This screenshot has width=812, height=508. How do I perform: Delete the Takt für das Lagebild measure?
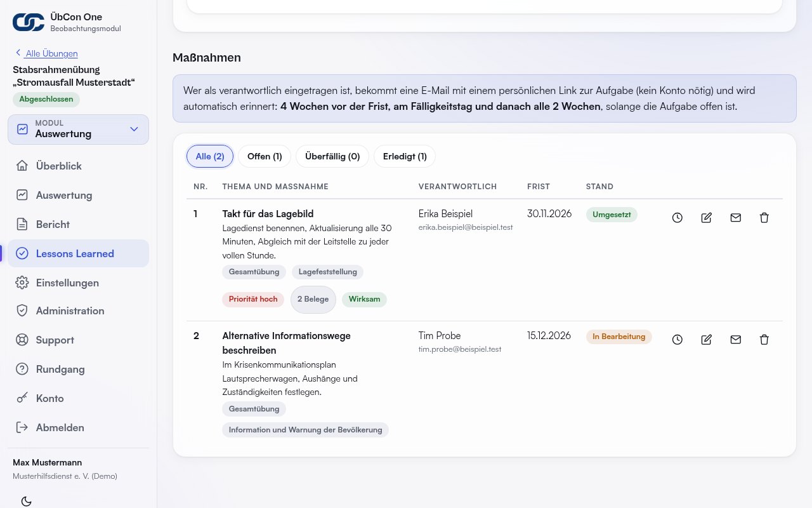[x=764, y=218]
